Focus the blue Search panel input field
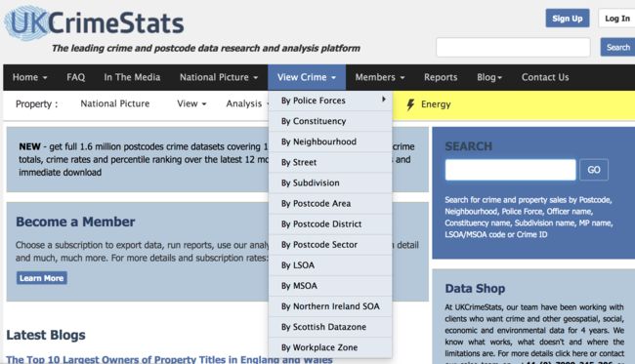The height and width of the screenshot is (364, 635). (x=510, y=170)
